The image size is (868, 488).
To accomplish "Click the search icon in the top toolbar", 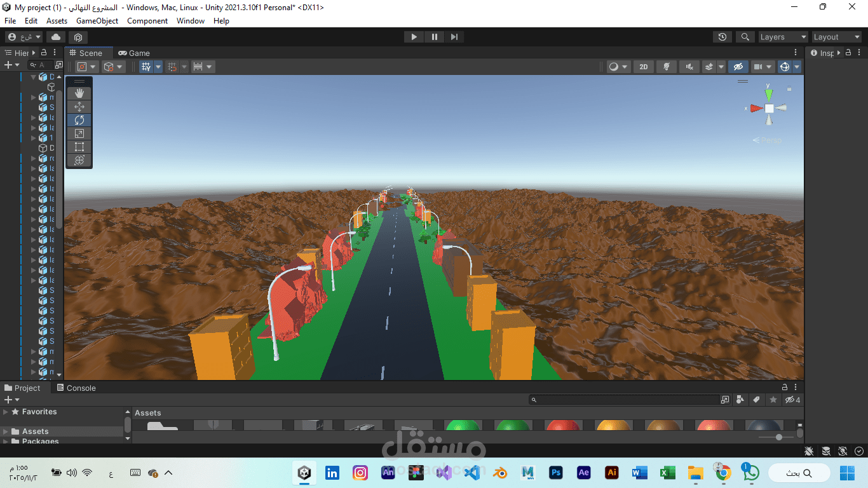I will [x=745, y=36].
